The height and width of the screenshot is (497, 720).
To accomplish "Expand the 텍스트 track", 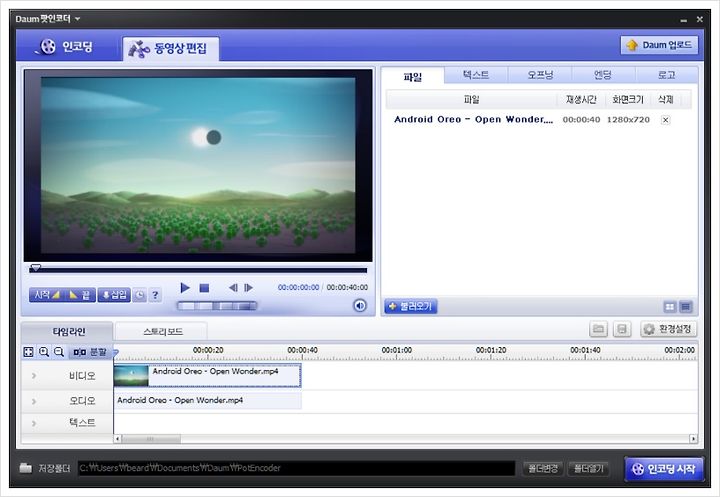I will (34, 423).
